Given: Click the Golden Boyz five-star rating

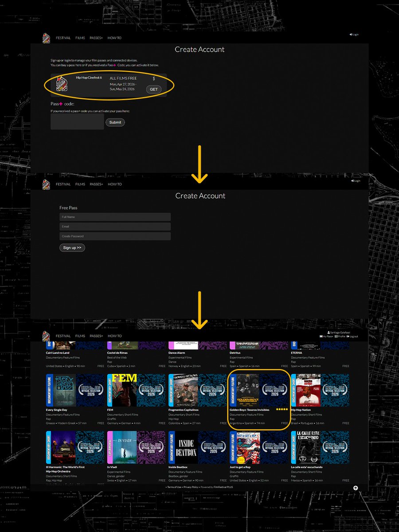Looking at the screenshot, I should pos(282,410).
